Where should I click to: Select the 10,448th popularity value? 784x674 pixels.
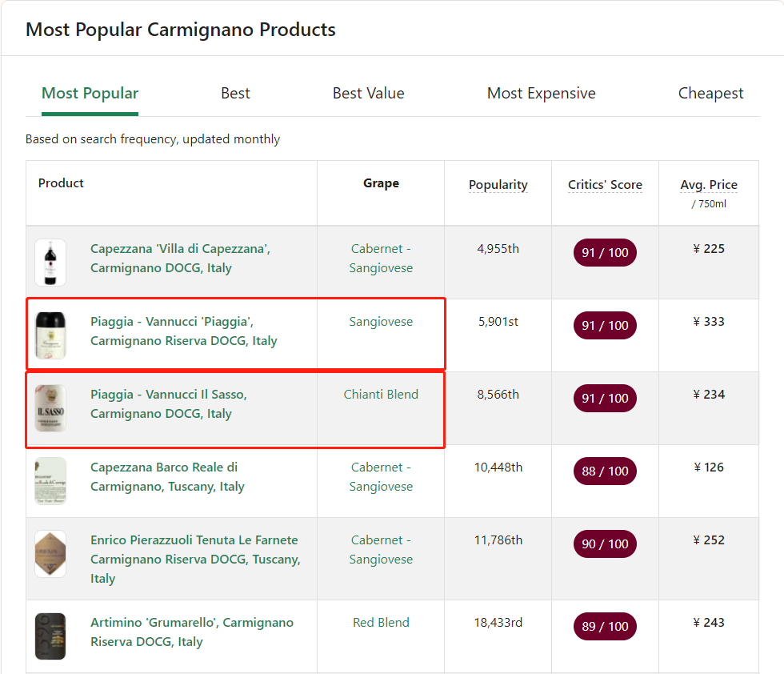tap(498, 467)
